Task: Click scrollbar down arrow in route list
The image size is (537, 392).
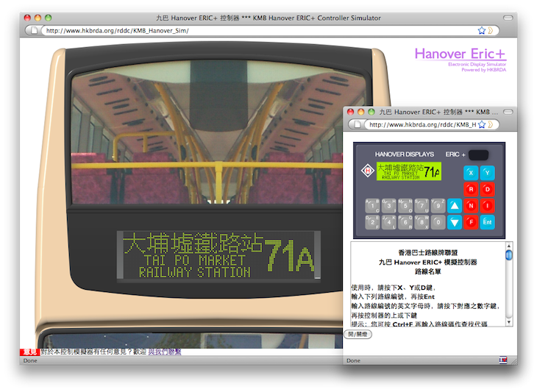Action: tap(509, 322)
